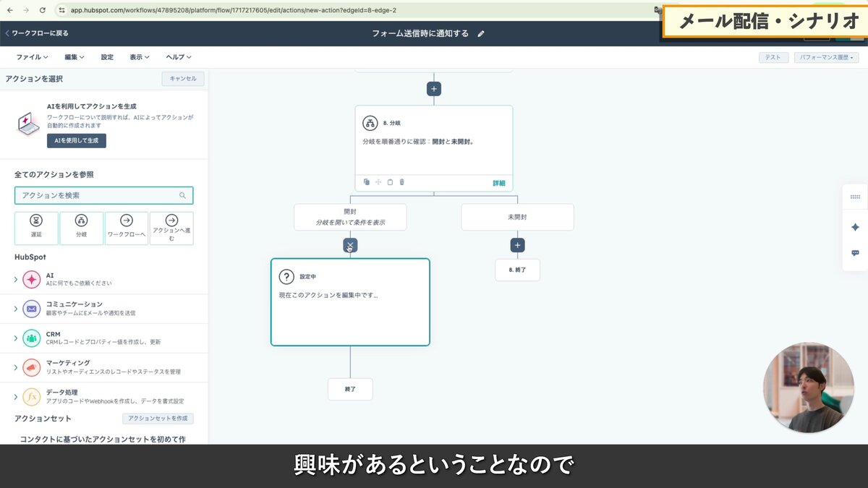Open the ヘルプ menu
868x488 pixels.
pyautogui.click(x=176, y=57)
